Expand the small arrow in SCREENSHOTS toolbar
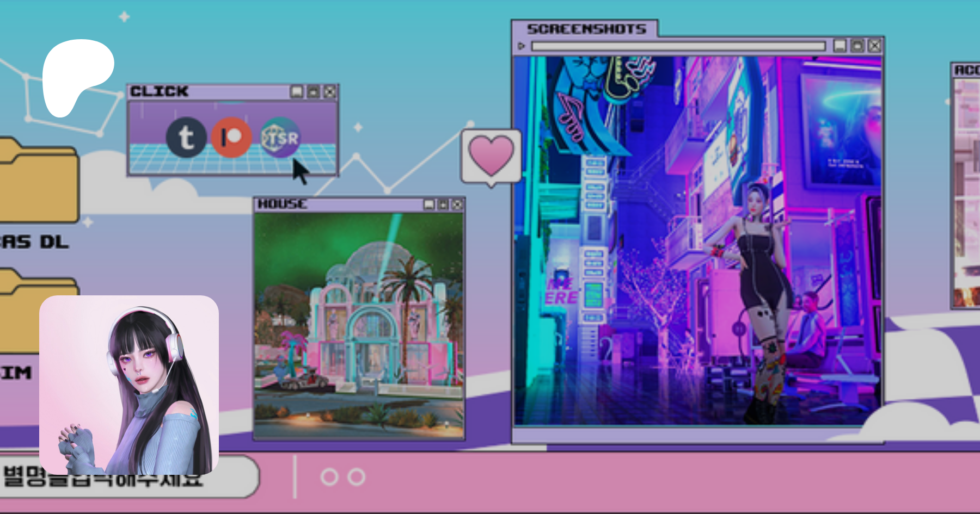Viewport: 980px width, 514px height. [x=521, y=46]
